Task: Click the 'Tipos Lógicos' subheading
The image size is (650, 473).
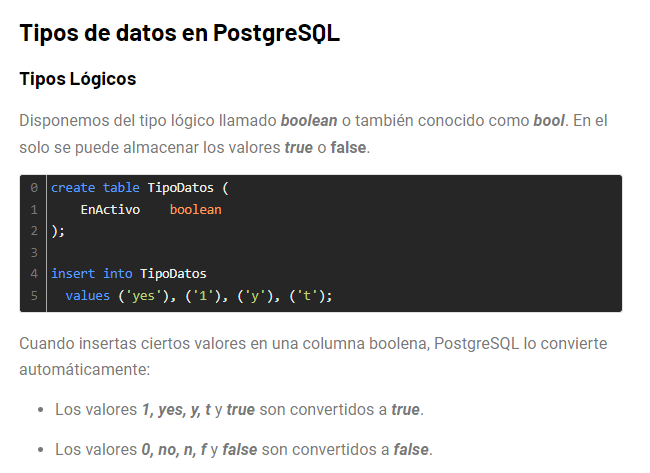Action: pyautogui.click(x=78, y=79)
